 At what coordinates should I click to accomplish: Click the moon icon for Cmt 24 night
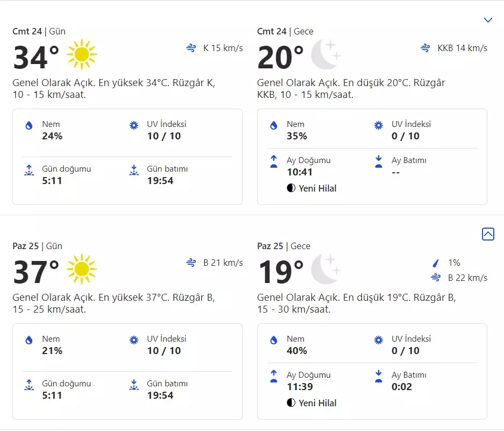326,54
